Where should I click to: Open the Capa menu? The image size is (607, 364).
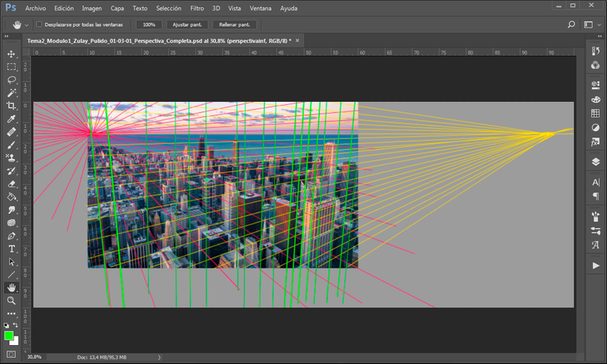(117, 8)
